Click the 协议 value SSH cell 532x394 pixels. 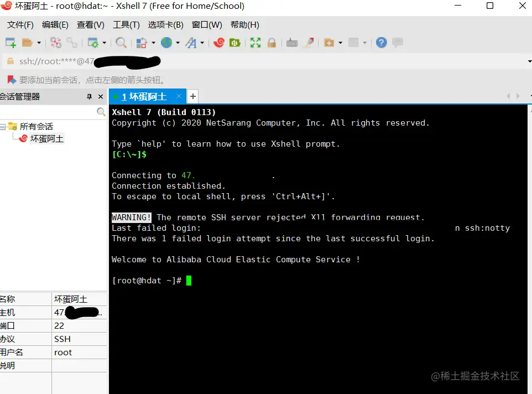(x=80, y=339)
